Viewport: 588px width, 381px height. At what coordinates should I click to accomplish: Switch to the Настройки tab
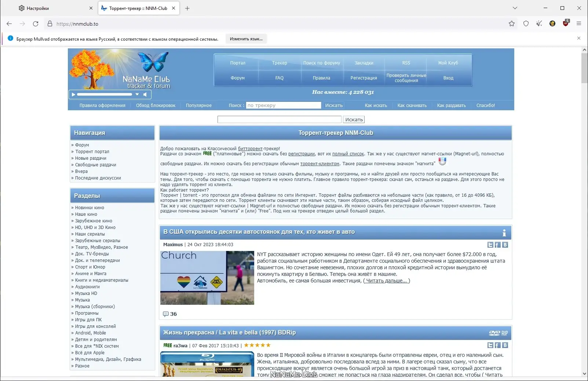click(x=55, y=8)
